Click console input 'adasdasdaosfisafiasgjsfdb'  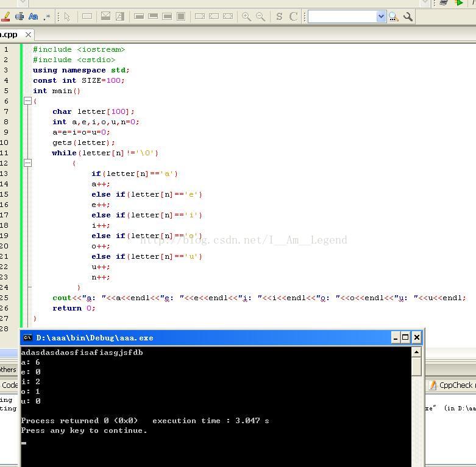click(x=82, y=353)
